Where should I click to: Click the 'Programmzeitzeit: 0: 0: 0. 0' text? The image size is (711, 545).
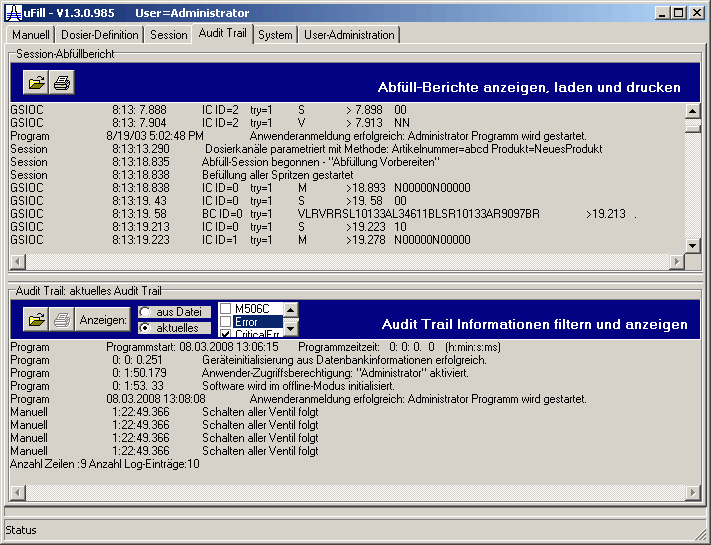[366, 347]
